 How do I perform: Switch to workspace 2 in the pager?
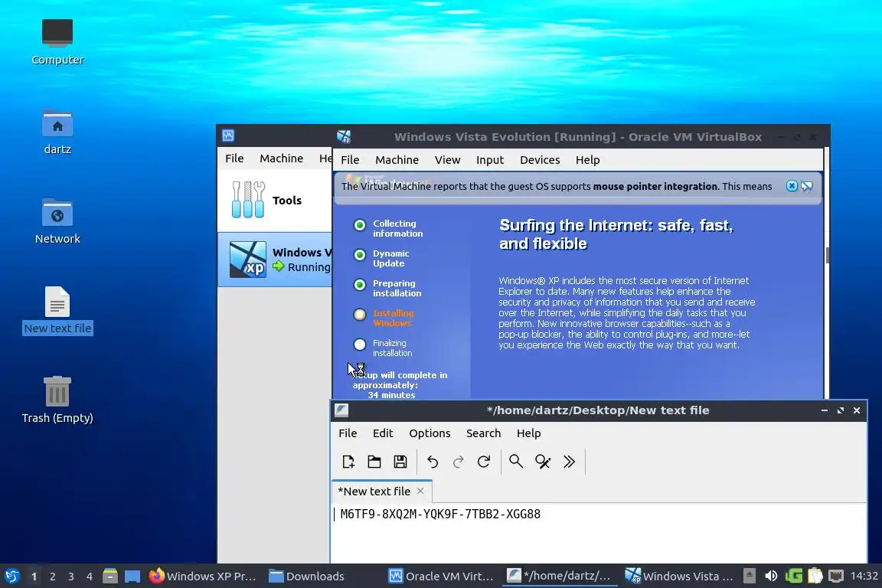point(52,577)
